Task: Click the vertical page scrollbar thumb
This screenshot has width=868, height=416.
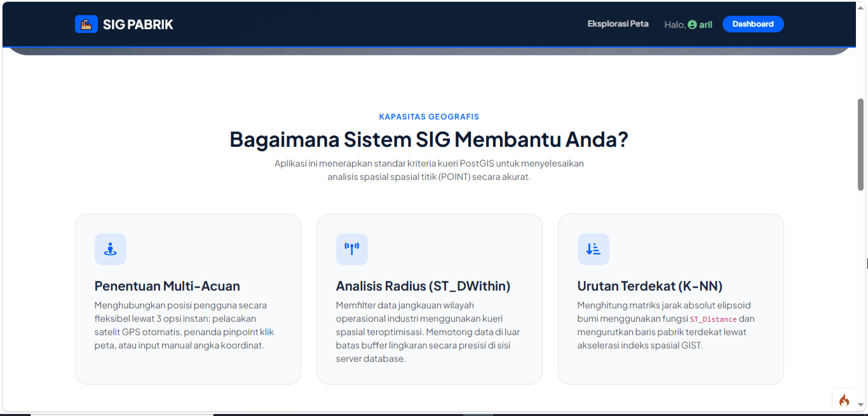Action: coord(861,144)
